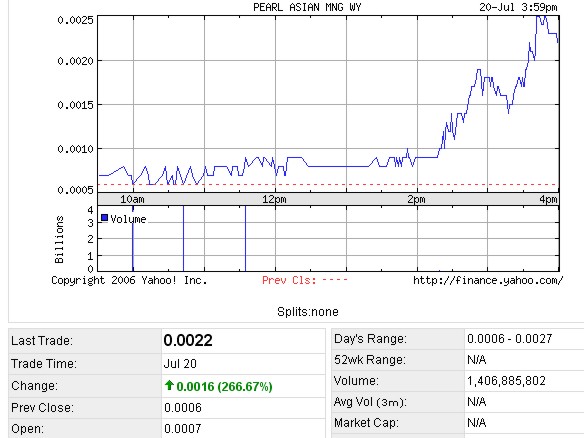Click the green up arrow beside Change
The height and width of the screenshot is (438, 584).
coord(169,385)
